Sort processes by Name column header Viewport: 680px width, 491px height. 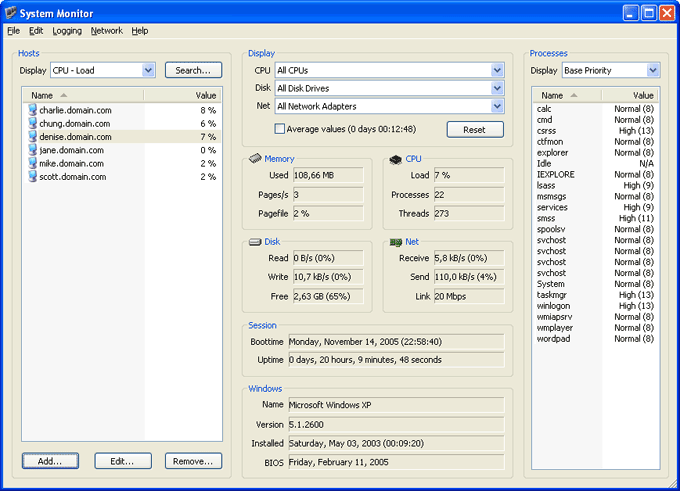[x=567, y=95]
